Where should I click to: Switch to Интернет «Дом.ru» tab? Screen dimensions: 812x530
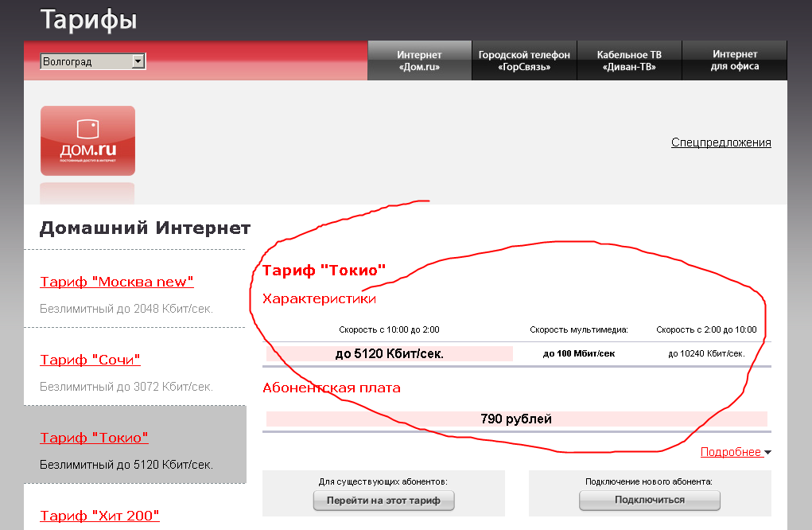pos(419,61)
